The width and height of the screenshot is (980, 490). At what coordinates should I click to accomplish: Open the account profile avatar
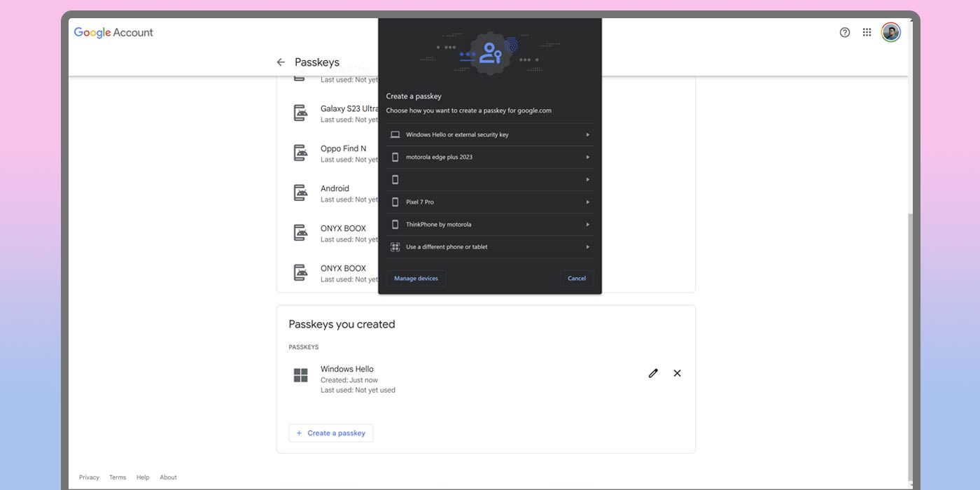click(890, 31)
